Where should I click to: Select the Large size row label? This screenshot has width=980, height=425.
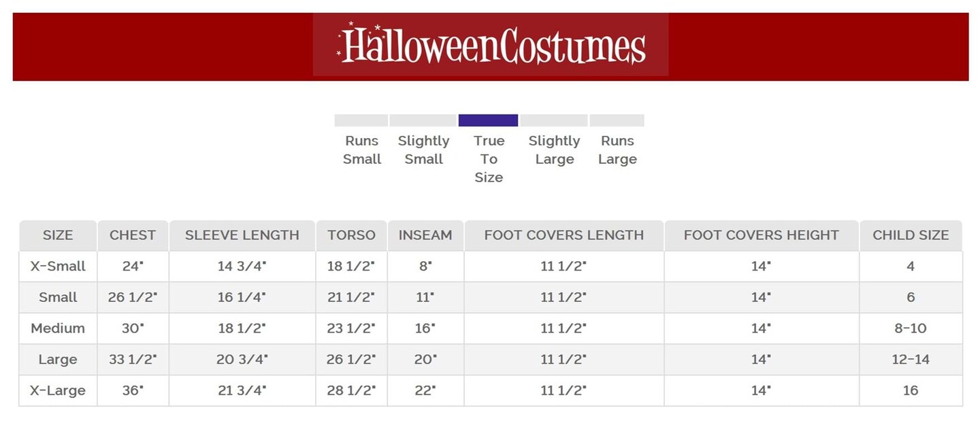coord(58,360)
